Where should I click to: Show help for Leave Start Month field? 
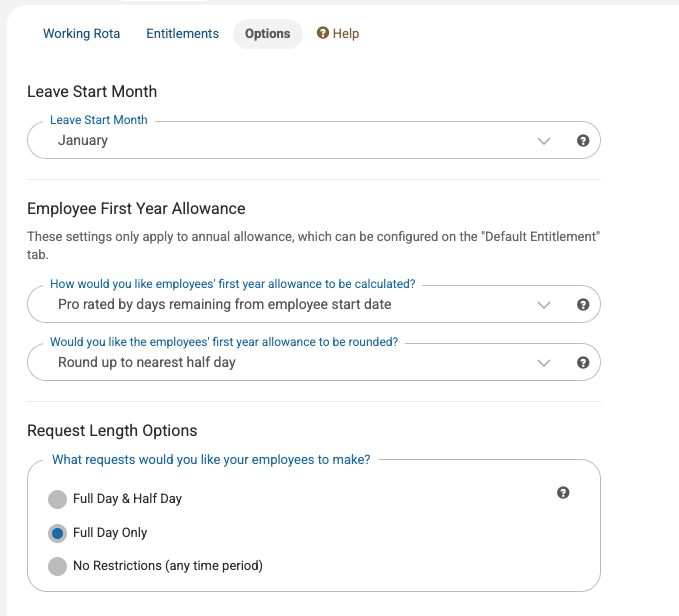pos(583,140)
